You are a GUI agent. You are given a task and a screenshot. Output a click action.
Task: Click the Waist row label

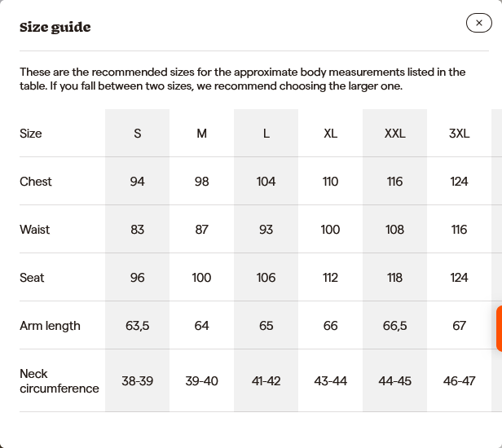click(35, 230)
